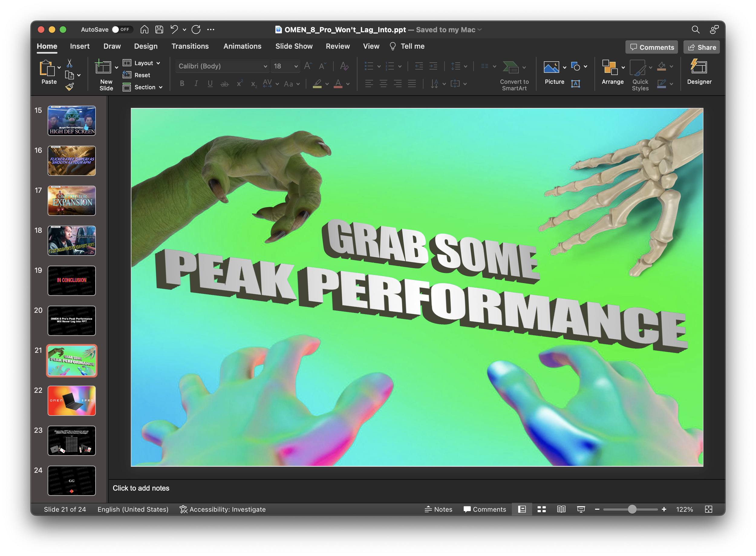Insert a text box from the ribbon
The height and width of the screenshot is (556, 756).
pos(575,84)
